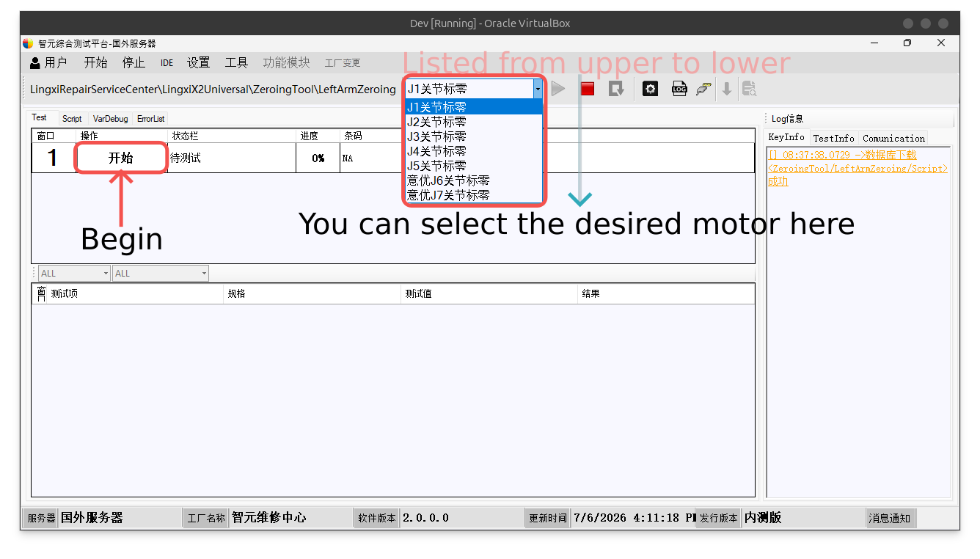Click the 消息通知 status bar button
This screenshot has width=980, height=559.
890,518
